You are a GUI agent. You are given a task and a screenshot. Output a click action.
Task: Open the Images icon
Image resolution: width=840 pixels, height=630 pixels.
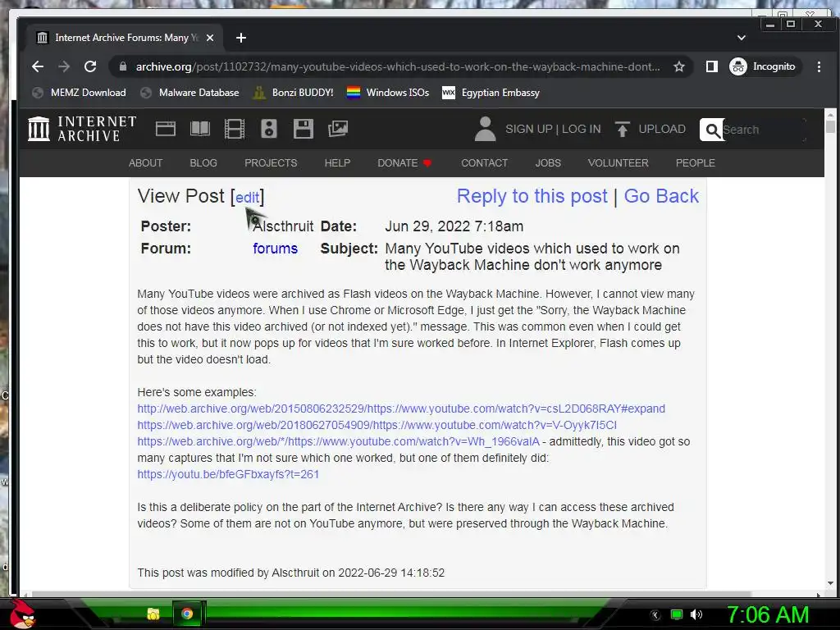[x=338, y=129]
